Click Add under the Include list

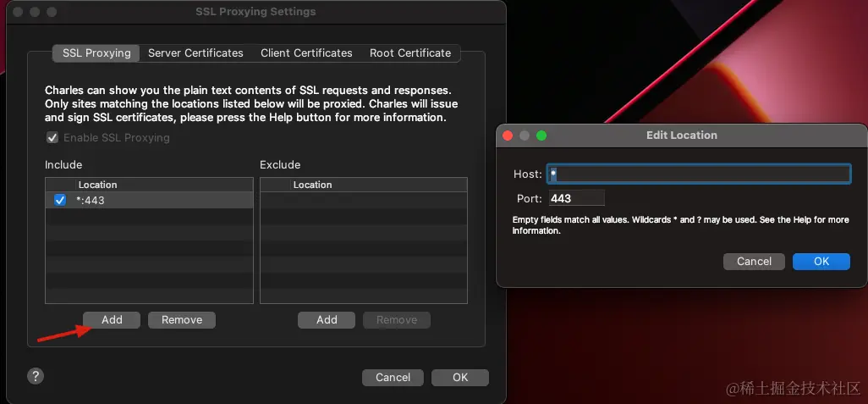pyautogui.click(x=112, y=320)
